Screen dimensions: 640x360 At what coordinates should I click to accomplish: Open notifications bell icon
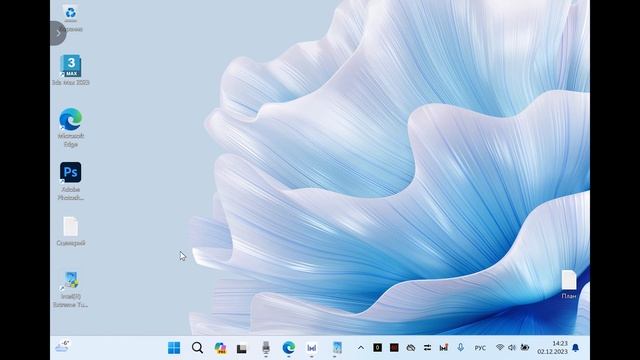576,348
